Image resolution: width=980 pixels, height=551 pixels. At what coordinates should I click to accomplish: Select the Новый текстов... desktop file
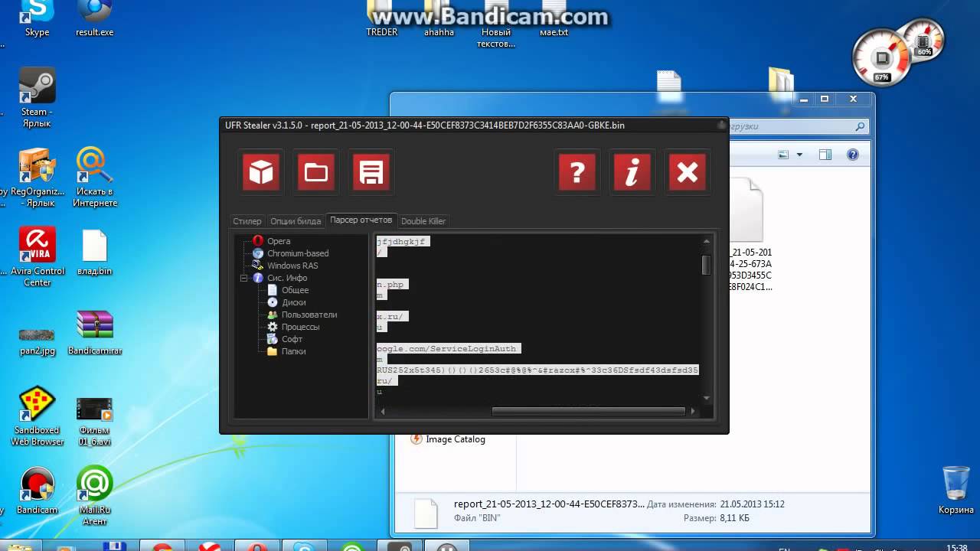click(x=496, y=24)
